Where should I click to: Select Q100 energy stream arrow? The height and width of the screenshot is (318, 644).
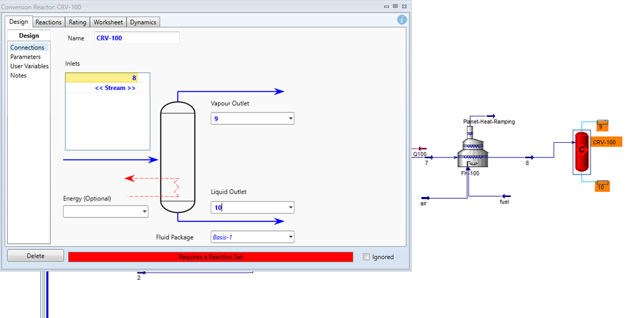click(422, 149)
